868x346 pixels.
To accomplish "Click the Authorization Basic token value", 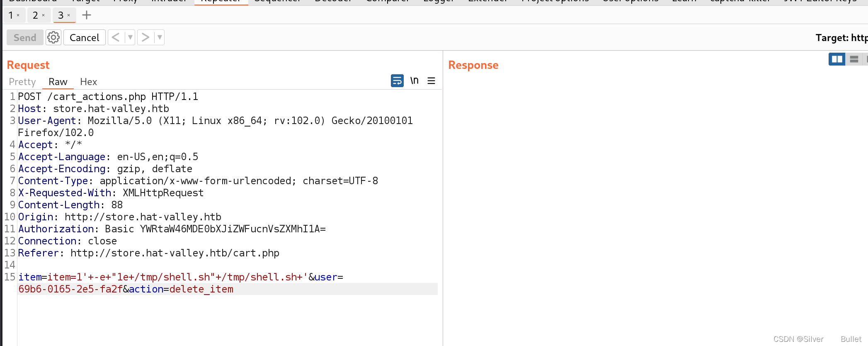I will (233, 229).
